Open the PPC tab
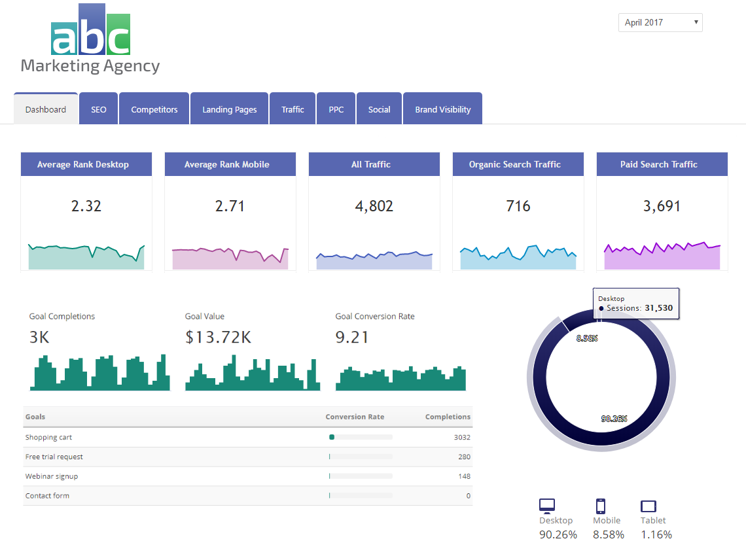The image size is (746, 560). (x=336, y=109)
